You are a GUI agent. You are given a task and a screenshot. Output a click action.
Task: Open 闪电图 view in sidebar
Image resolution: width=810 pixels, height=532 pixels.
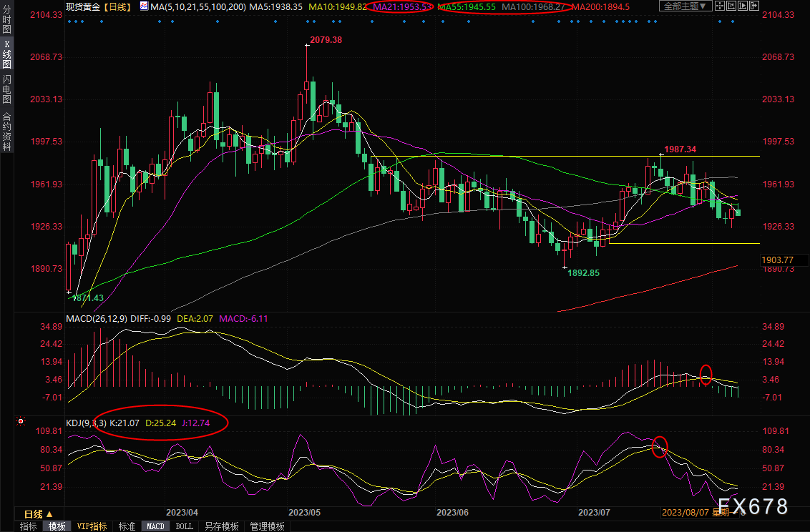tap(6, 89)
